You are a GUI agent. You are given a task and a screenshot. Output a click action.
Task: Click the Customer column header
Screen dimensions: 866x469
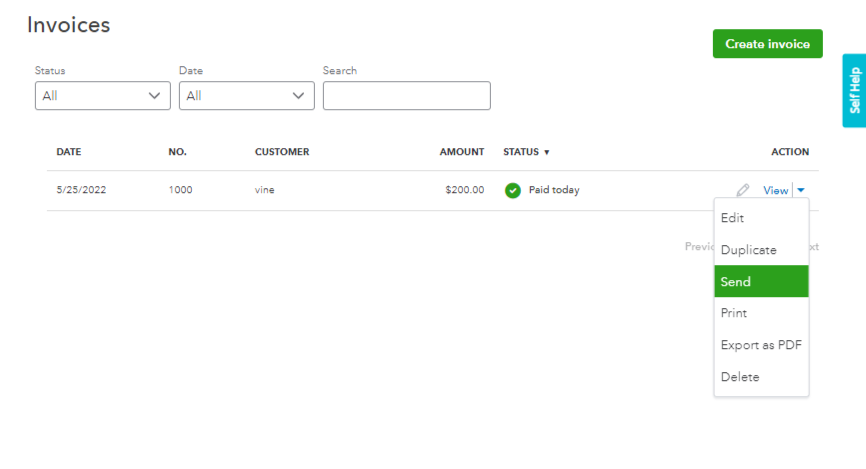(282, 152)
